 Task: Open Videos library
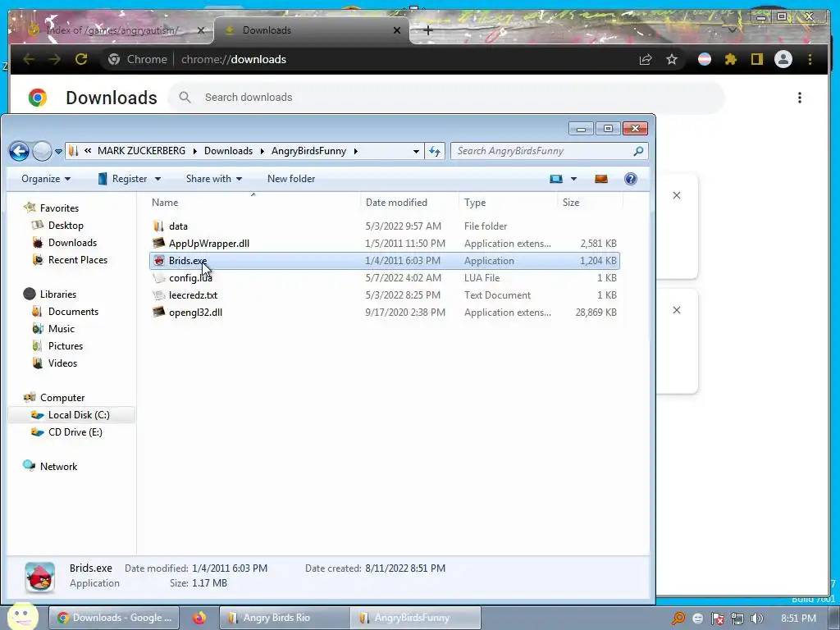62,363
